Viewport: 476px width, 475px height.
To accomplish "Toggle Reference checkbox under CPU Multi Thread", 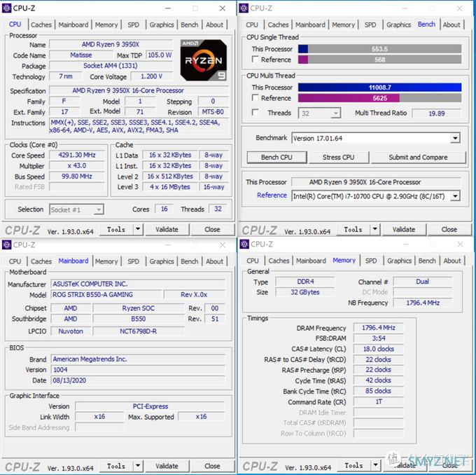I will click(255, 97).
